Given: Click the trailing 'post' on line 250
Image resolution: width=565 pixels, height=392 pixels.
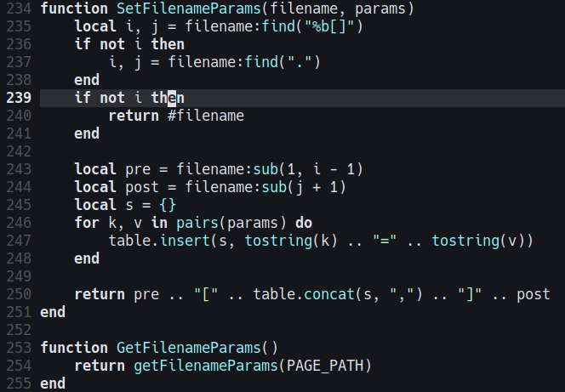Looking at the screenshot, I should [534, 294].
